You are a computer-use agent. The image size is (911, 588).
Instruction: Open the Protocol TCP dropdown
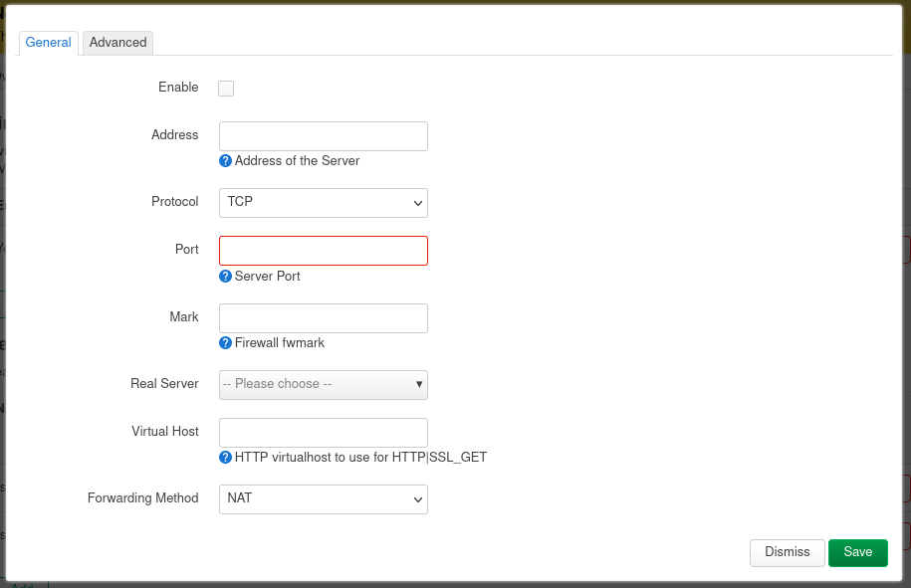(x=323, y=203)
